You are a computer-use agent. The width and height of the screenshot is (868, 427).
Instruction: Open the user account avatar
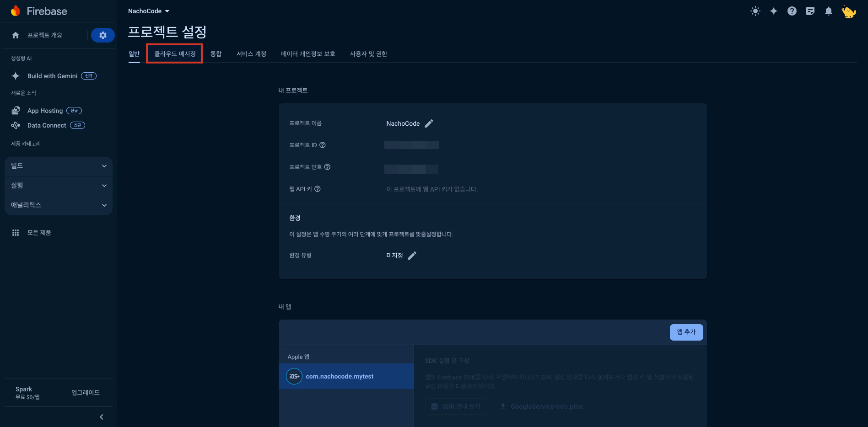[x=849, y=11]
